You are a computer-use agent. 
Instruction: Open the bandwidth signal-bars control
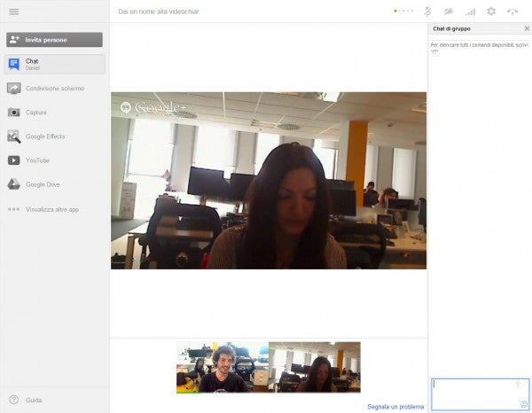[x=470, y=12]
